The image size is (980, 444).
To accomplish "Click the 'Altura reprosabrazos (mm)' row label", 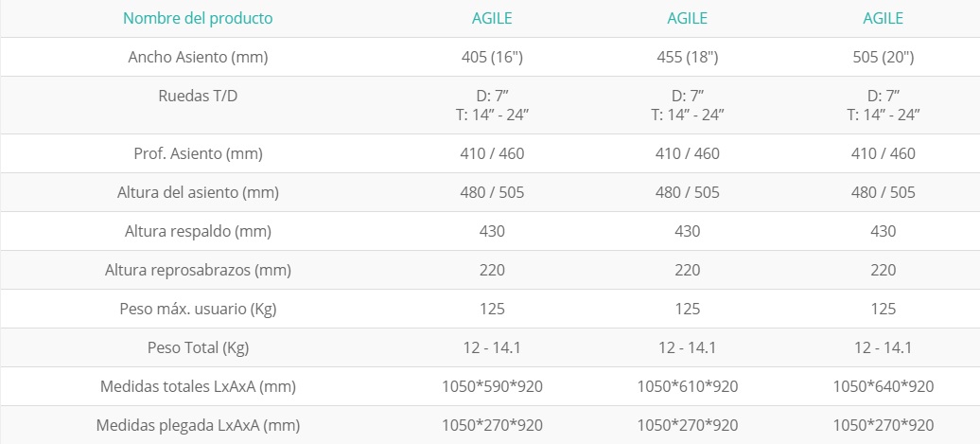I will 198,270.
